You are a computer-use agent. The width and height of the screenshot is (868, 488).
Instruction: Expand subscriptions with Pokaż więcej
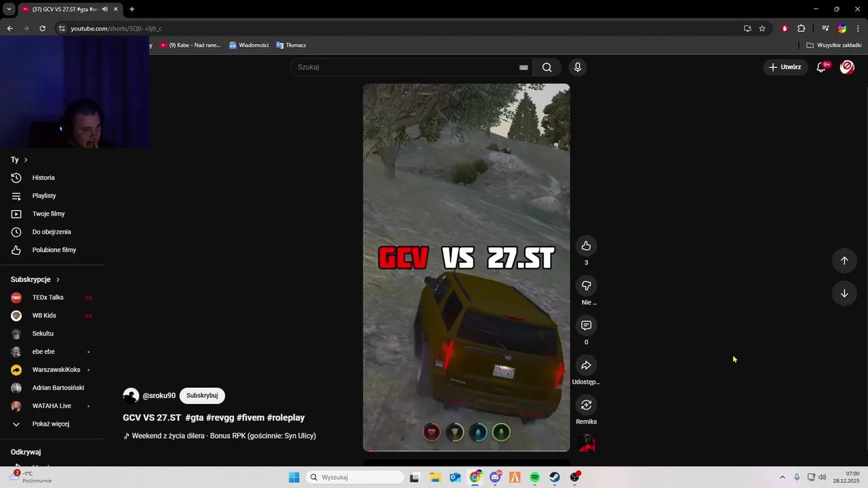[52, 424]
